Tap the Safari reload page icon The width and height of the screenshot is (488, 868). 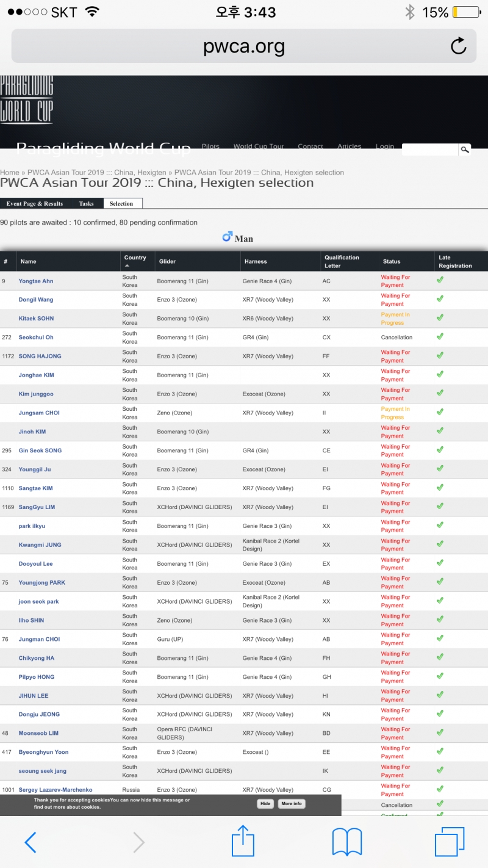tap(458, 46)
